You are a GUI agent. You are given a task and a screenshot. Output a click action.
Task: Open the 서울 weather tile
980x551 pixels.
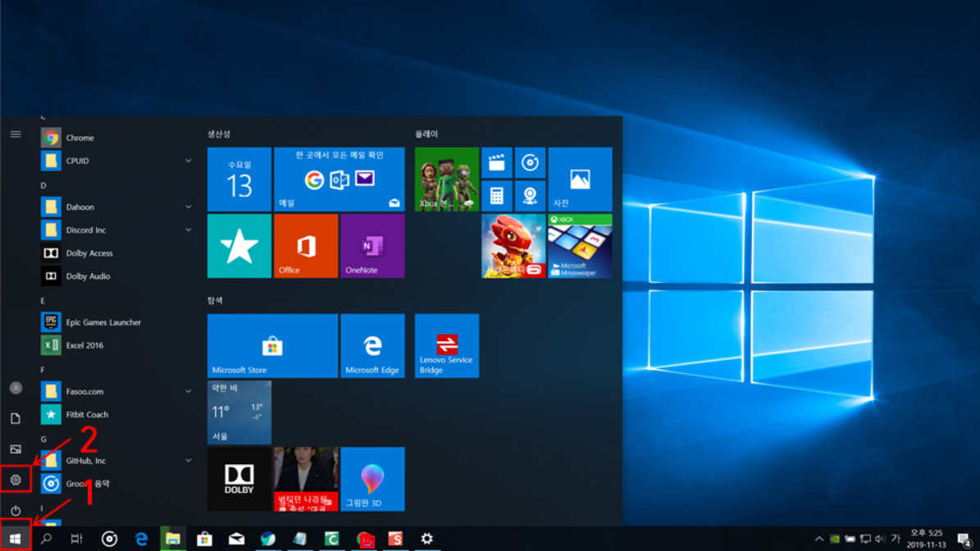[239, 412]
